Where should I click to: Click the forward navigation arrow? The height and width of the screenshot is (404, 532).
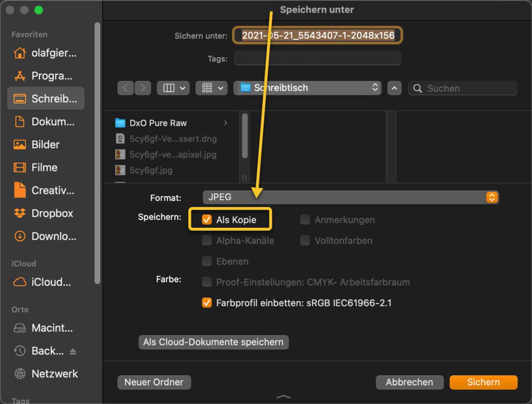[143, 88]
